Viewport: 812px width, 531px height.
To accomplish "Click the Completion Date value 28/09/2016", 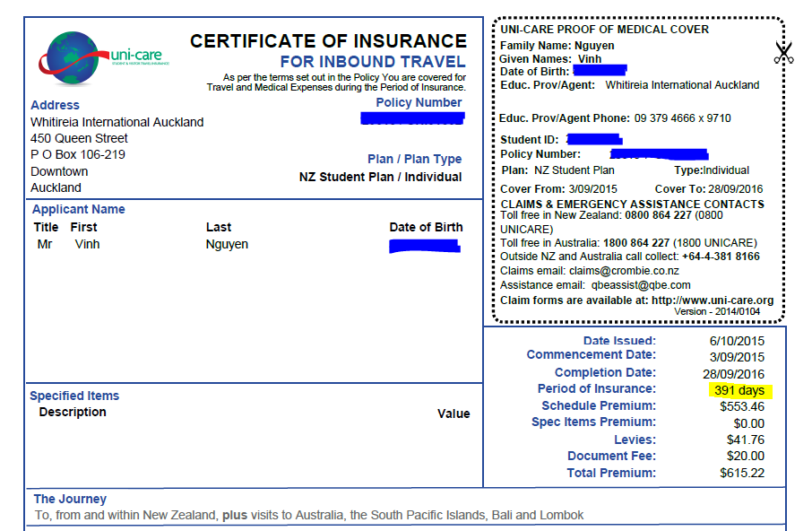I will (x=734, y=373).
